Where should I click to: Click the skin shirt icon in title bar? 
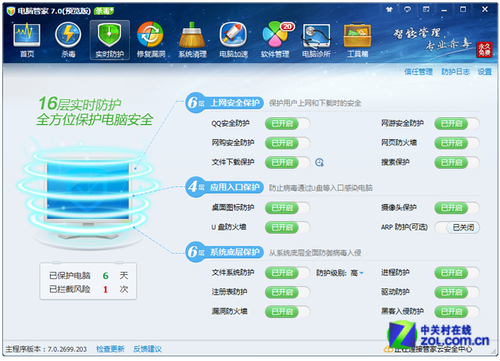(389, 10)
